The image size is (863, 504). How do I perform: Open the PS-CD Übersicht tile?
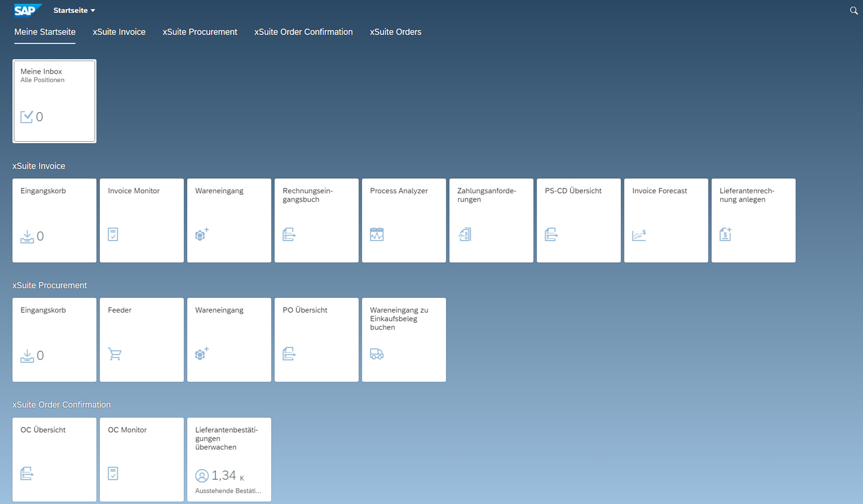coord(578,220)
